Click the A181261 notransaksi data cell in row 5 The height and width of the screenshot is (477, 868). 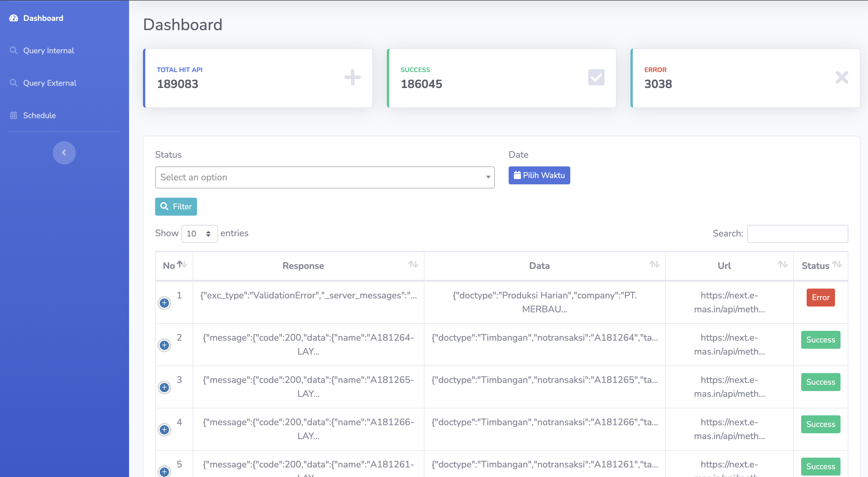[545, 465]
